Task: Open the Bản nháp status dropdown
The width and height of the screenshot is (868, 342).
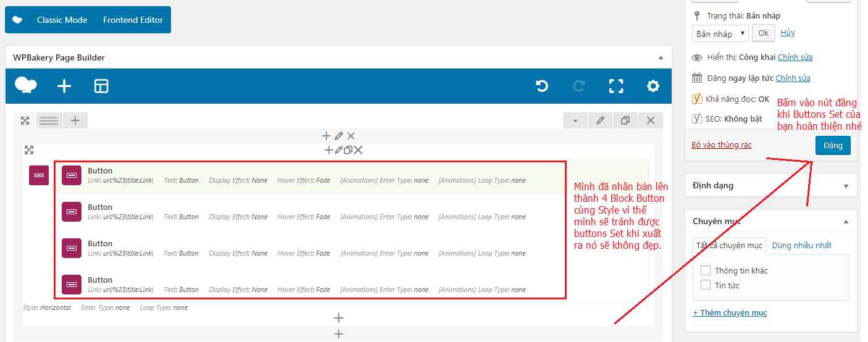Action: point(720,33)
